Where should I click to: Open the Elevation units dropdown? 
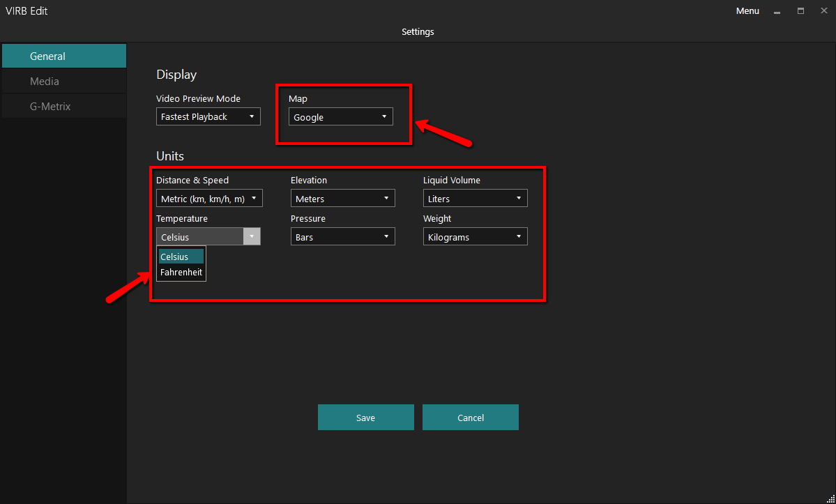coord(342,199)
